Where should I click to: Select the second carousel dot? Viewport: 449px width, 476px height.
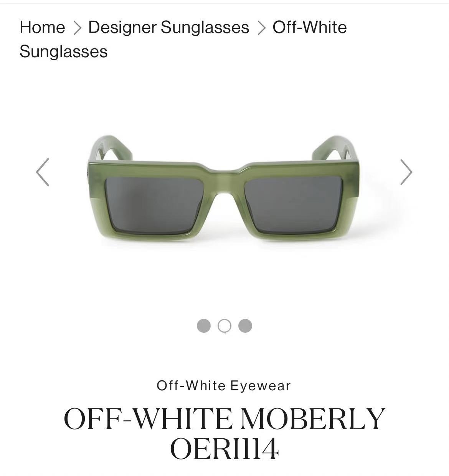225,326
